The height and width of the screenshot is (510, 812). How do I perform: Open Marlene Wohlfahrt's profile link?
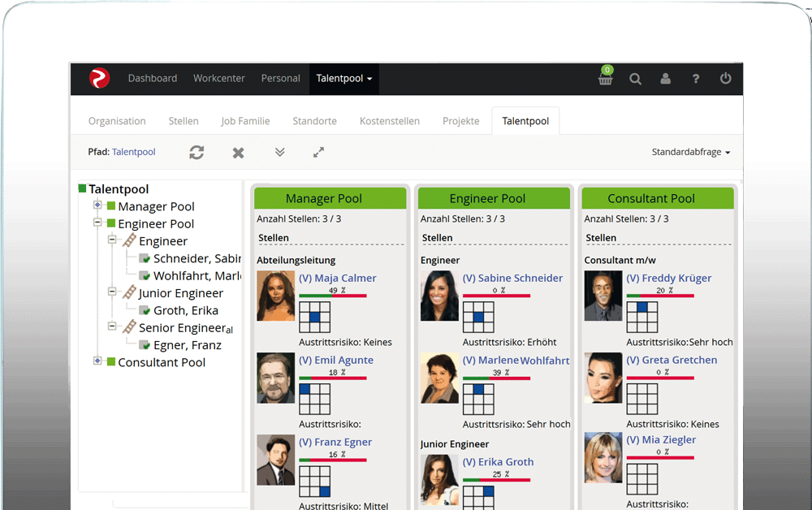point(516,361)
